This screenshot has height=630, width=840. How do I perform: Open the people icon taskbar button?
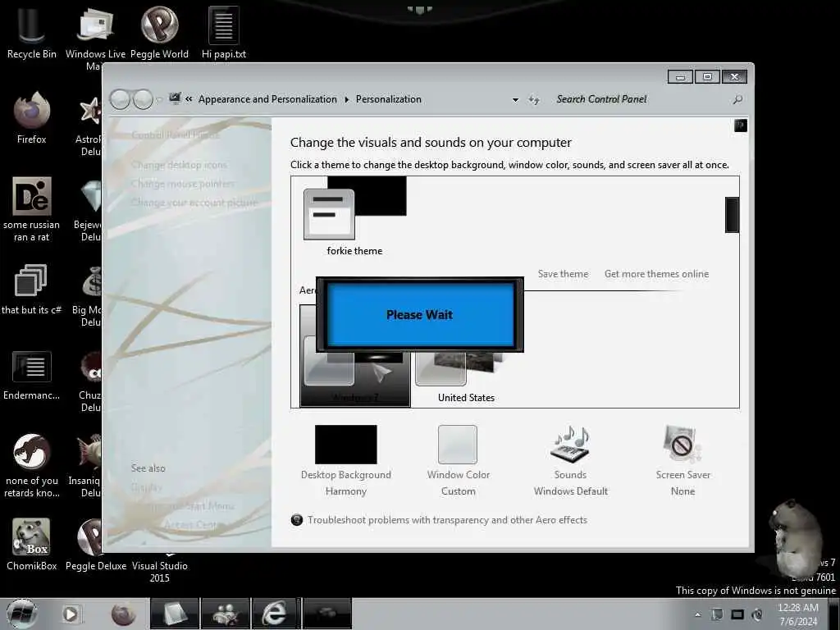(225, 614)
